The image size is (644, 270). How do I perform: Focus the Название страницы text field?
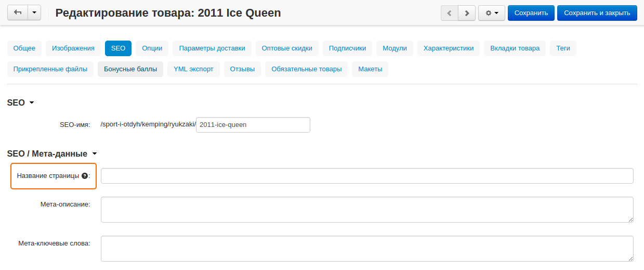coord(367,176)
